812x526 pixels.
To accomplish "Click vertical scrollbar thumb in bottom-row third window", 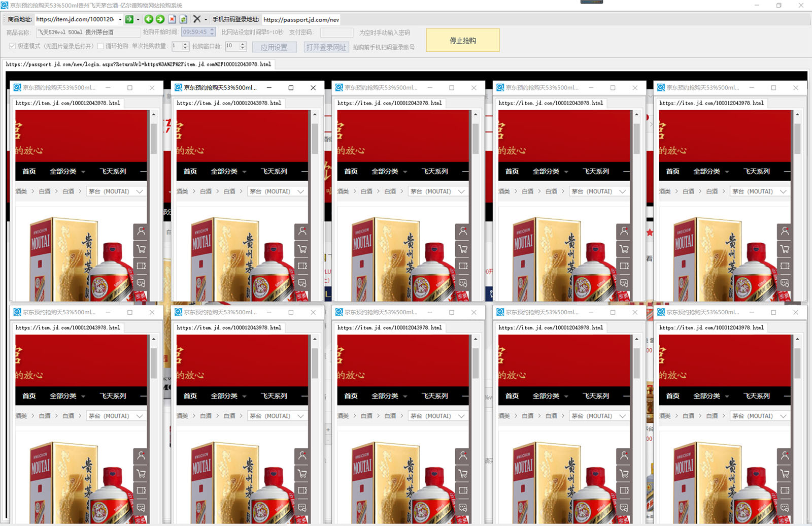I will coord(476,363).
